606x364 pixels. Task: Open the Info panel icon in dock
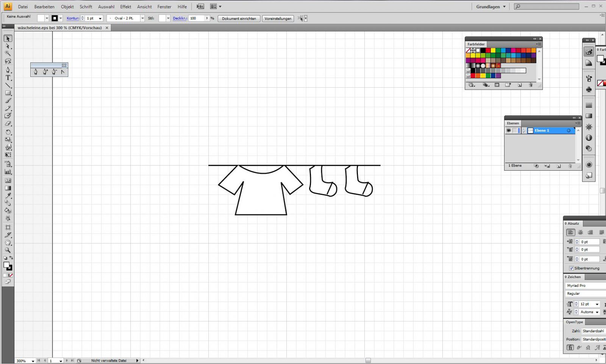589,138
